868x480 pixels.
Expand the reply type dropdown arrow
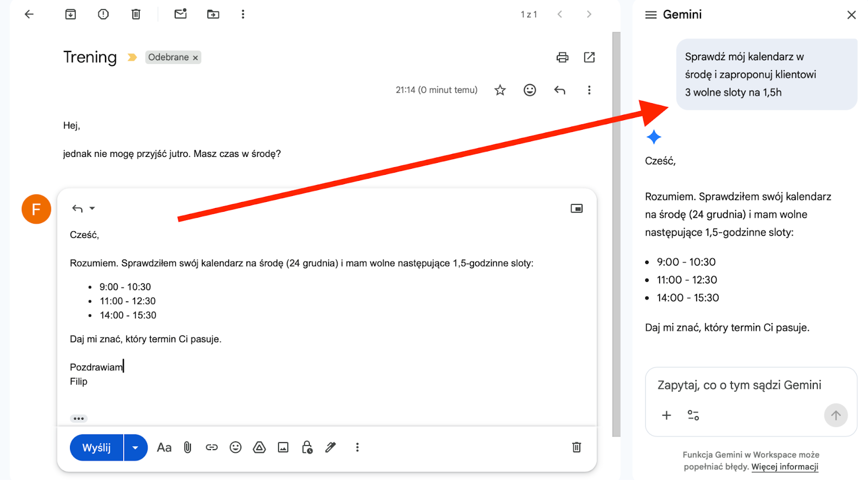click(92, 209)
